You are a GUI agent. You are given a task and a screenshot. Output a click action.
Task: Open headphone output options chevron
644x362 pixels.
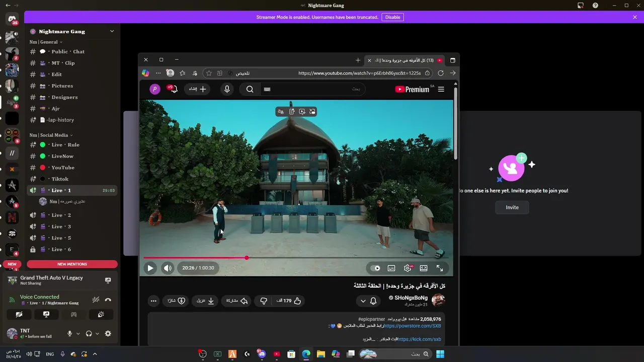point(97,333)
